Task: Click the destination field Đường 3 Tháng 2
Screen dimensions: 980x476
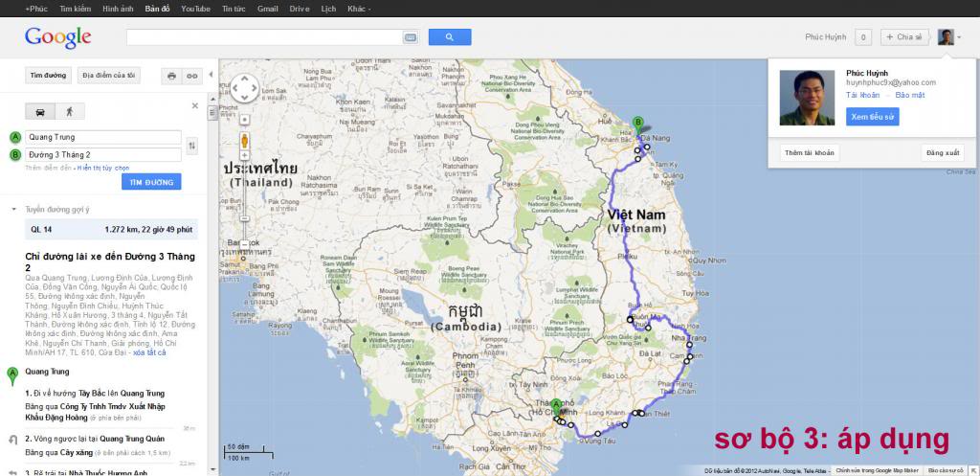Action: 103,154
